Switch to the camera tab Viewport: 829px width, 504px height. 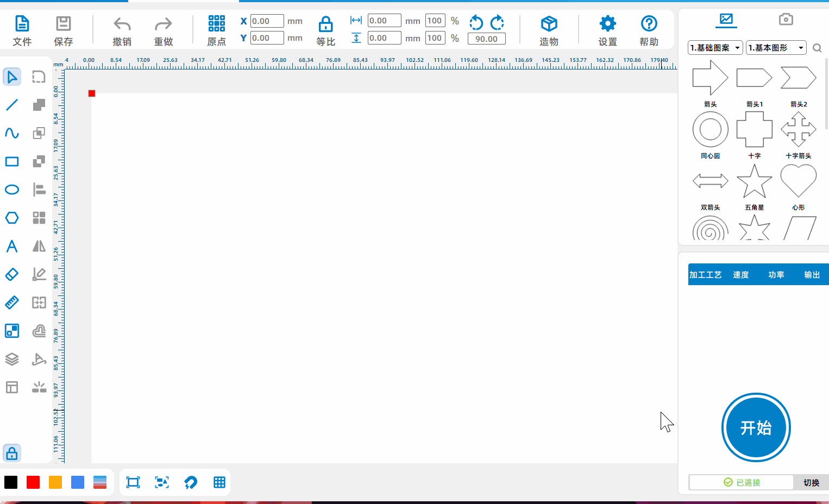(x=786, y=20)
